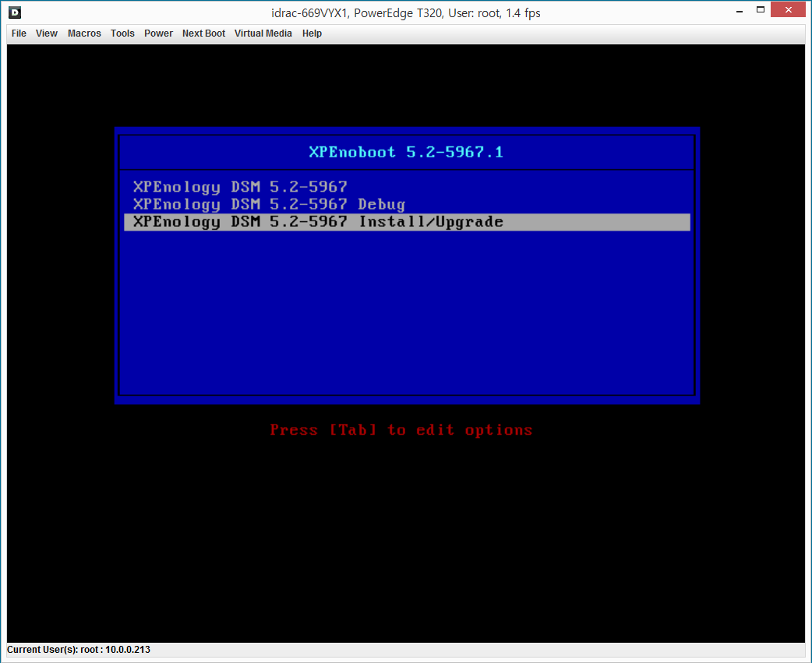Open the Help menu
Screen dimensions: 812x663
[312, 34]
